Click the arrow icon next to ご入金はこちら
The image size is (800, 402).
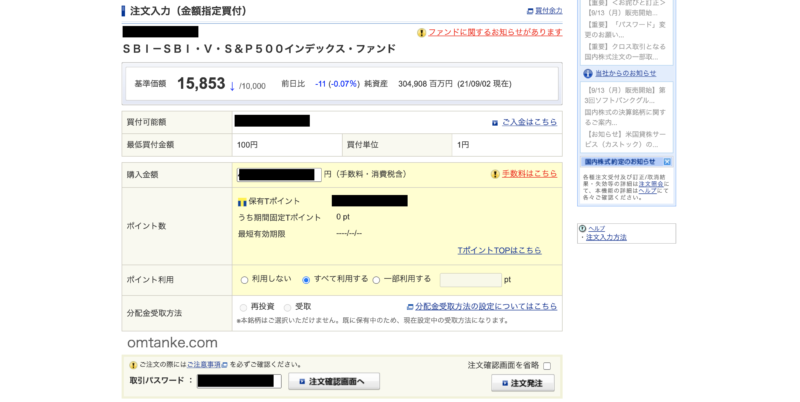coord(495,123)
